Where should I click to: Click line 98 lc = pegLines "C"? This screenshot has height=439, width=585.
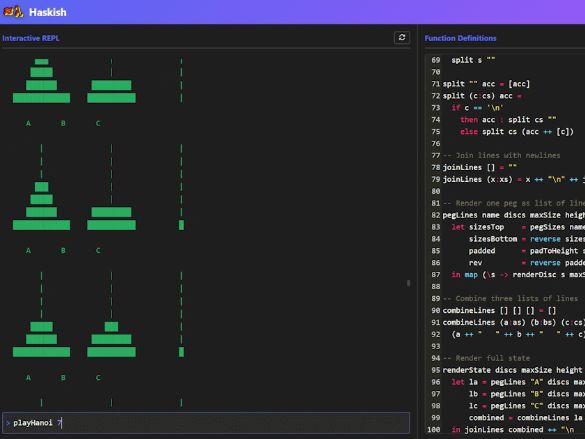click(x=527, y=406)
